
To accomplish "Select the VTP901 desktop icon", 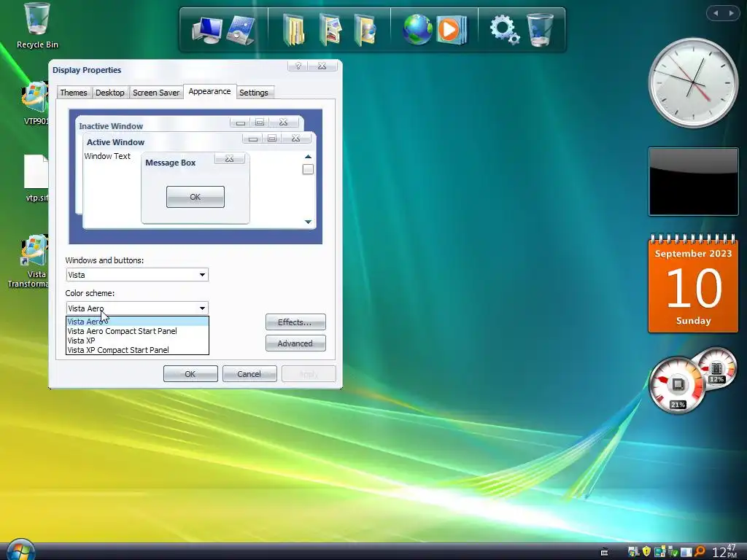I will click(35, 104).
